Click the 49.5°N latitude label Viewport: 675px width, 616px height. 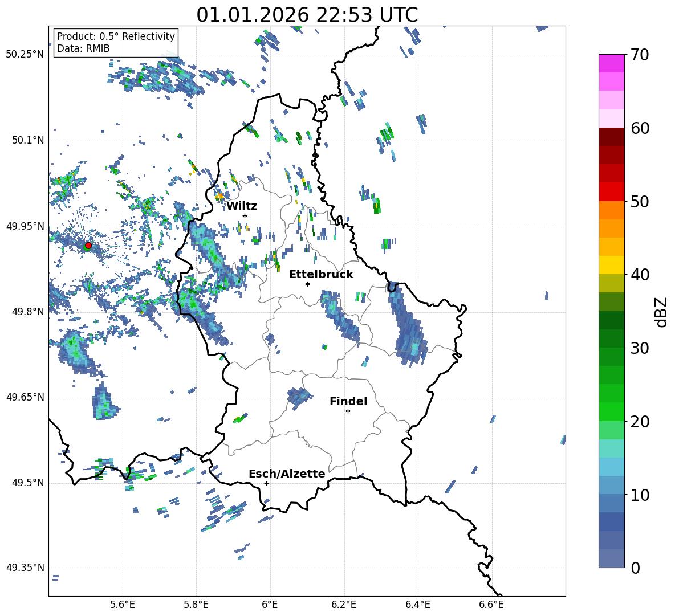point(28,482)
